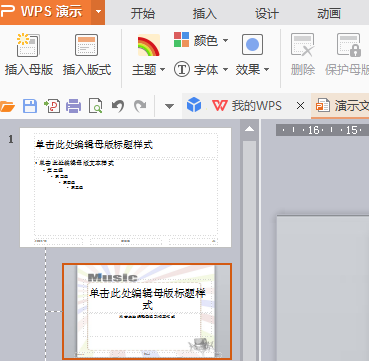Click the Delete (删除) master icon
The height and width of the screenshot is (361, 369).
(x=303, y=44)
